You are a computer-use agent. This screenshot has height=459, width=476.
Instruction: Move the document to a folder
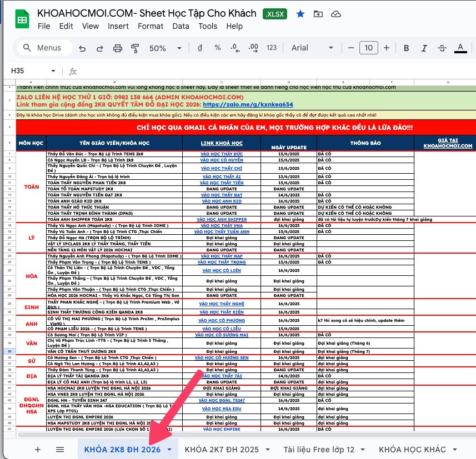coord(318,14)
